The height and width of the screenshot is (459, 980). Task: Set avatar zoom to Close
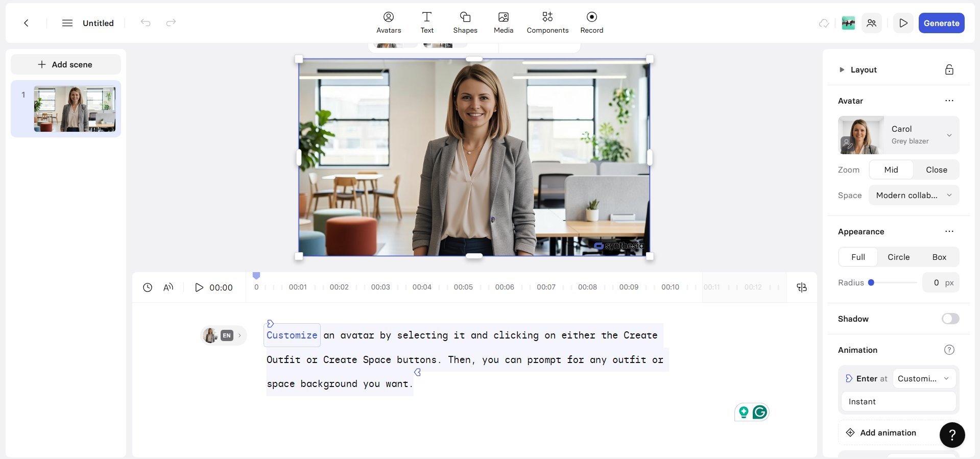tap(936, 170)
